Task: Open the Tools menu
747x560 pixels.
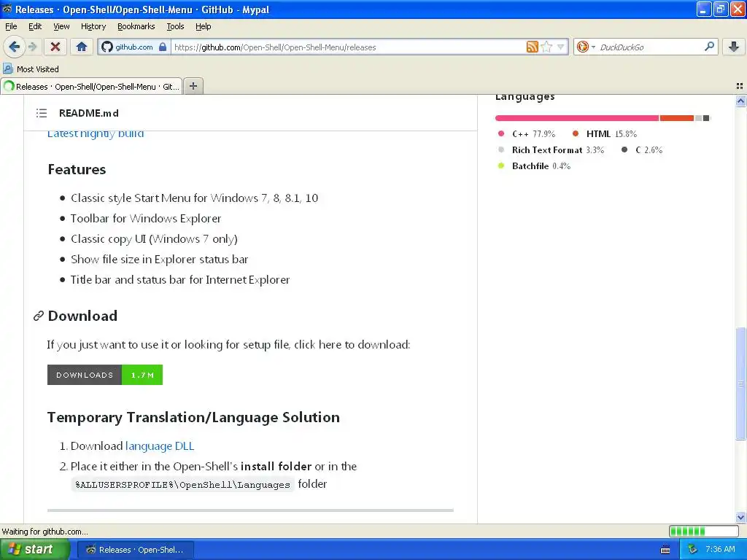Action: 175,26
